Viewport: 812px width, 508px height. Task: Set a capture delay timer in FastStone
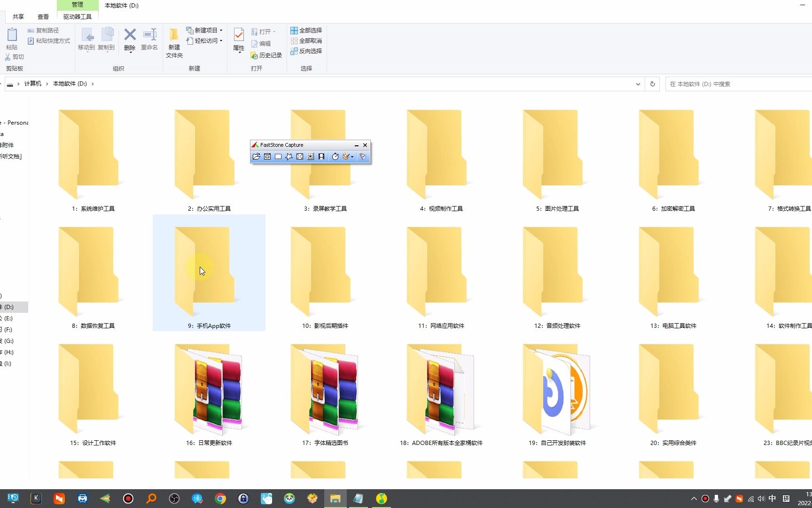[x=335, y=157]
